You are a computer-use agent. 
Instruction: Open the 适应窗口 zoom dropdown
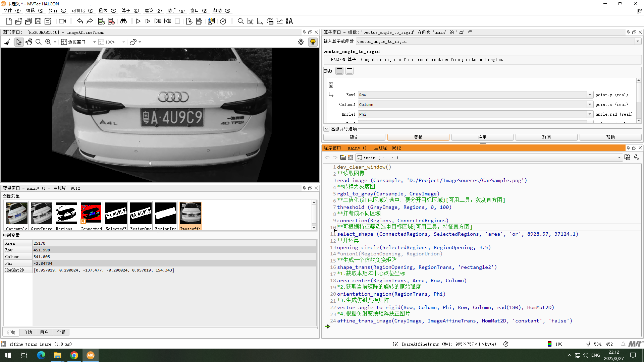point(95,42)
